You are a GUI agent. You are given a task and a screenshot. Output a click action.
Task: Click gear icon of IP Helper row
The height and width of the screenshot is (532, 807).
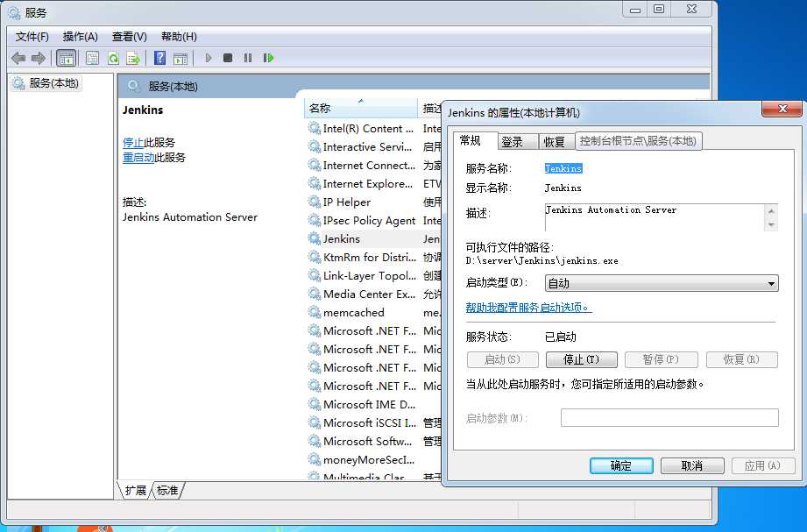coord(314,202)
